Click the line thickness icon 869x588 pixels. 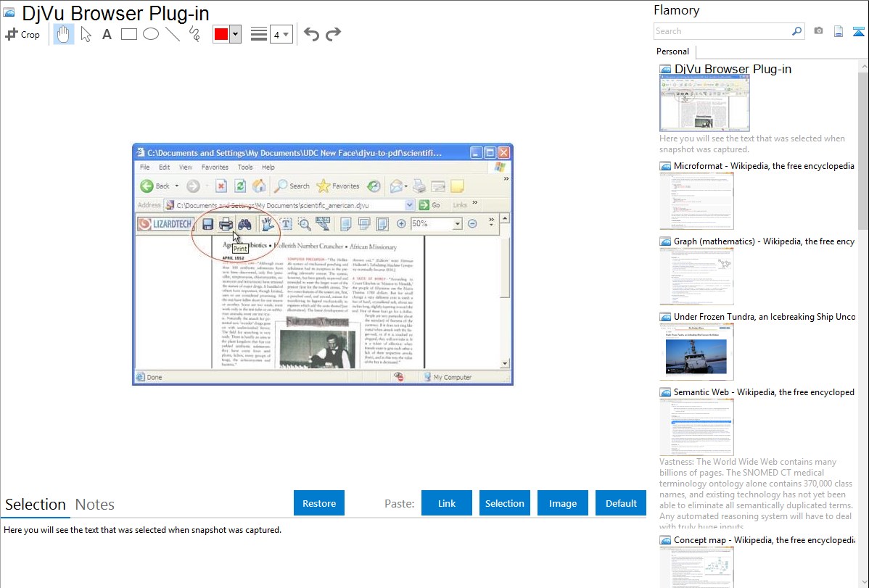[x=259, y=34]
